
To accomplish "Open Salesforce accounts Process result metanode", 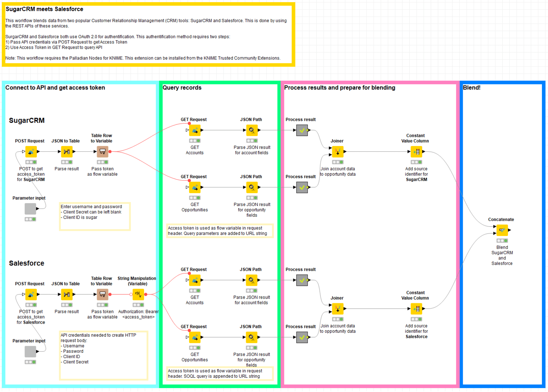I will coord(302,280).
